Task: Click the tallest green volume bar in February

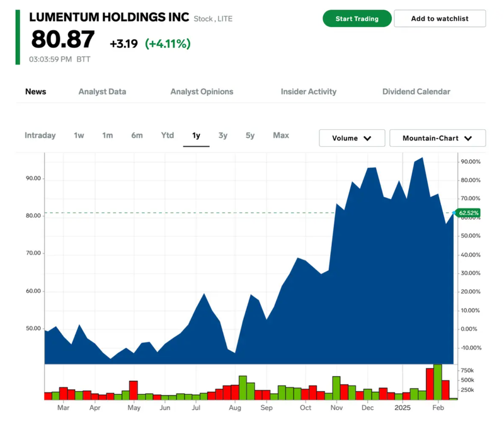Action: pyautogui.click(x=438, y=382)
